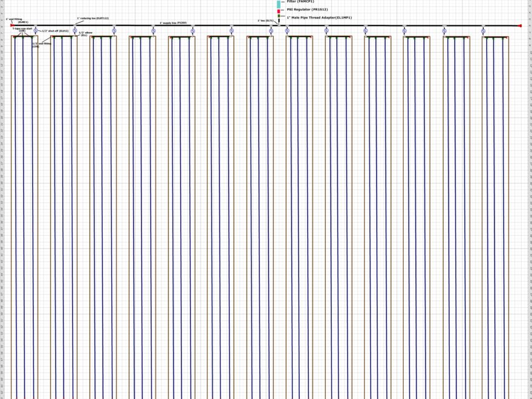Viewport: 532px width, 399px height.
Task: Select the rightmost shut-off valve icon
Action: 483,30
